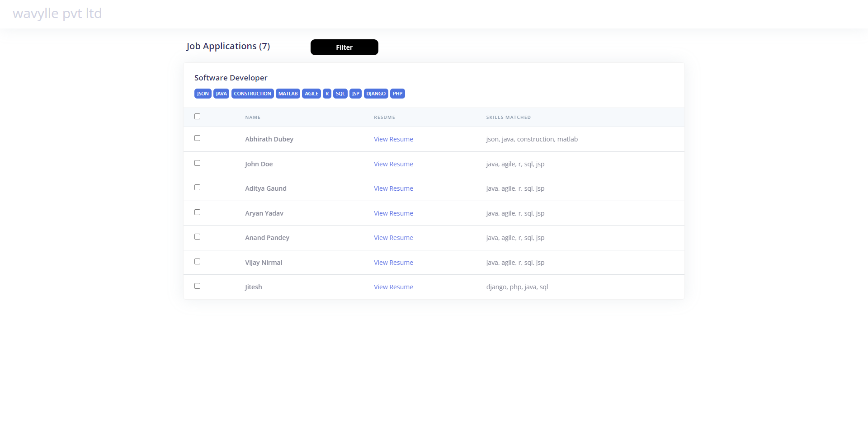Check Vijay Nirmal's selection box
The height and width of the screenshot is (428, 868).
197,262
